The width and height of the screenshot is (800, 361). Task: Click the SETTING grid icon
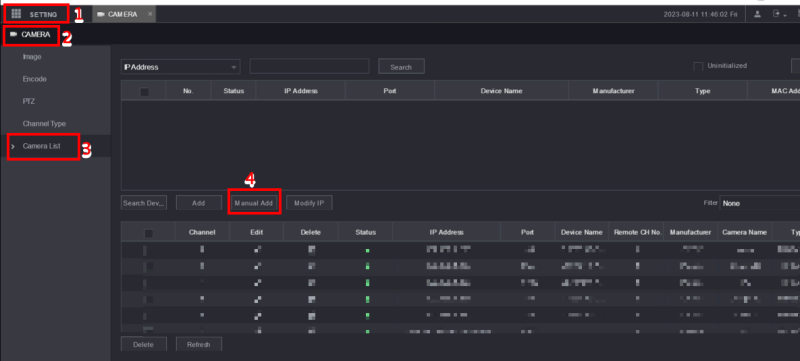point(16,14)
